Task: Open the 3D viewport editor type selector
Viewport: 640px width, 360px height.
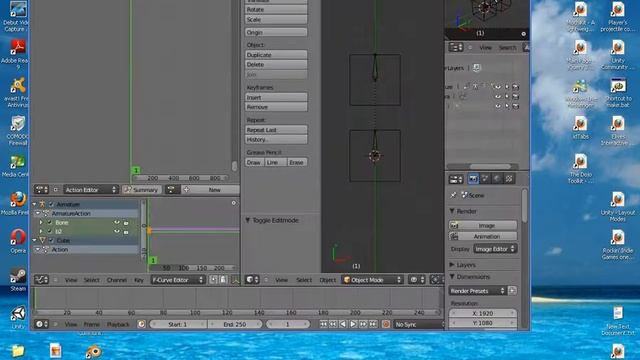Action: 252,280
